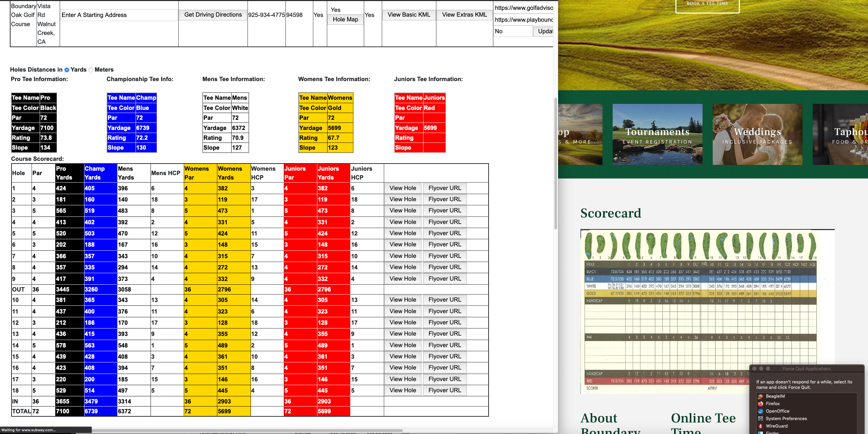The height and width of the screenshot is (434, 868).
Task: Focus the Enter A Starting Address field
Action: [119, 15]
